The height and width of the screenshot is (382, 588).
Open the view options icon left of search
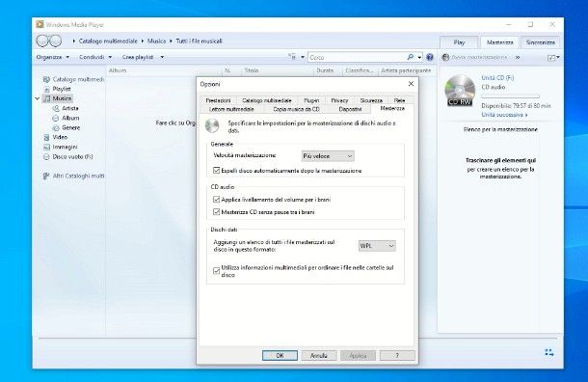click(292, 57)
